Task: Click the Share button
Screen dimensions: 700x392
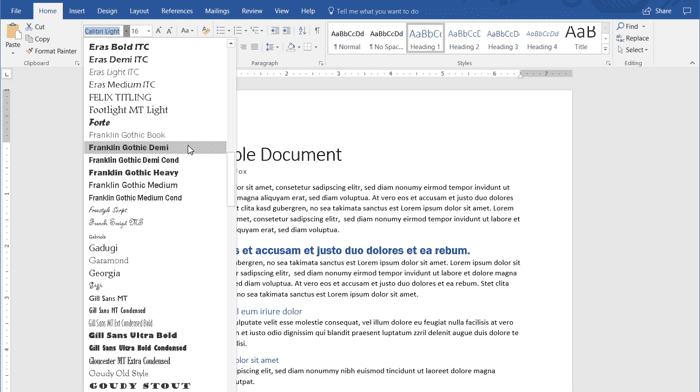Action: 657,11
